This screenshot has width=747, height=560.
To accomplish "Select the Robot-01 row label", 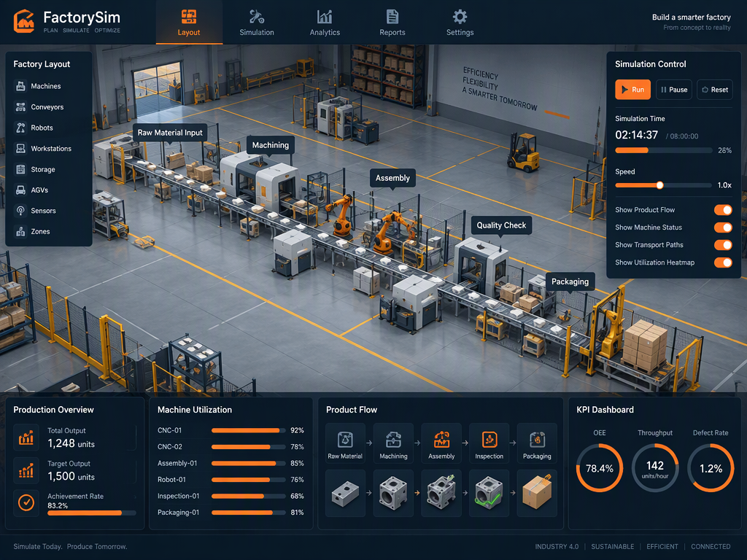I will (171, 480).
